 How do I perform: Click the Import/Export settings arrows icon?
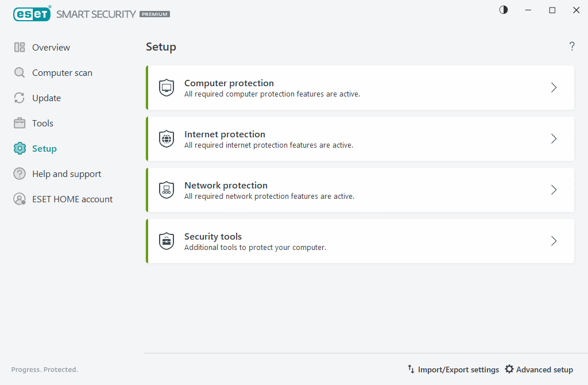coord(411,369)
